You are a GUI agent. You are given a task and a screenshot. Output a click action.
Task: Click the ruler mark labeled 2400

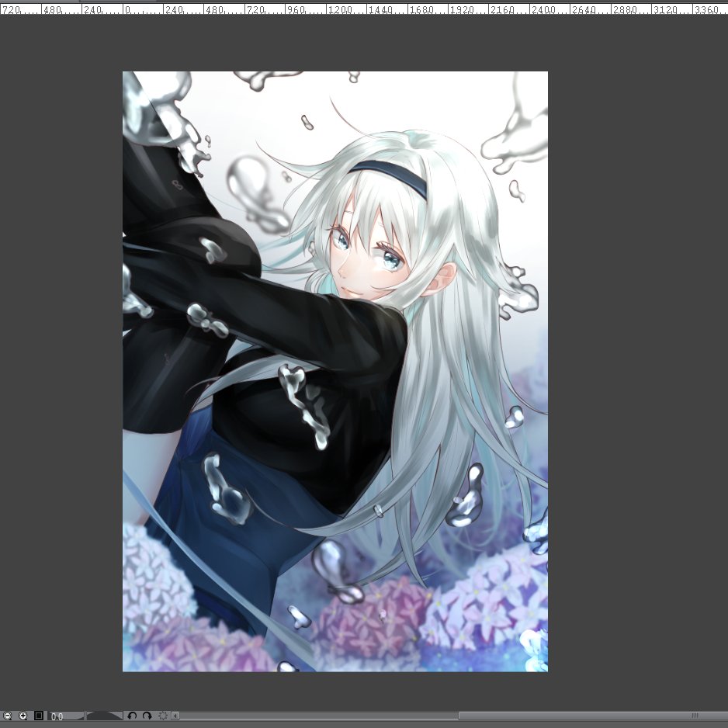coord(543,9)
